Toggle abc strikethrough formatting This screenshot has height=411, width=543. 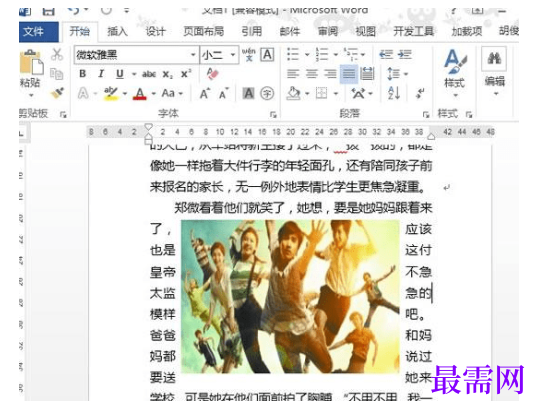tap(149, 74)
